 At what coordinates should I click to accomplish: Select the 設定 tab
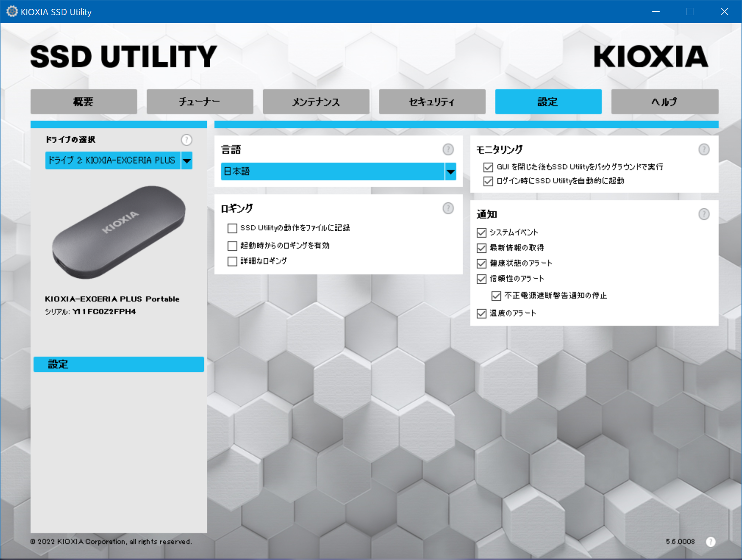[x=548, y=101]
